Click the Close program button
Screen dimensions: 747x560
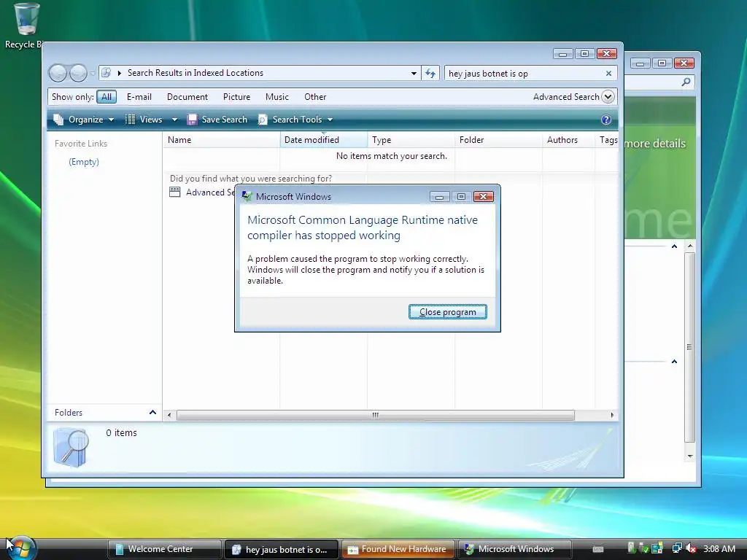(x=447, y=312)
